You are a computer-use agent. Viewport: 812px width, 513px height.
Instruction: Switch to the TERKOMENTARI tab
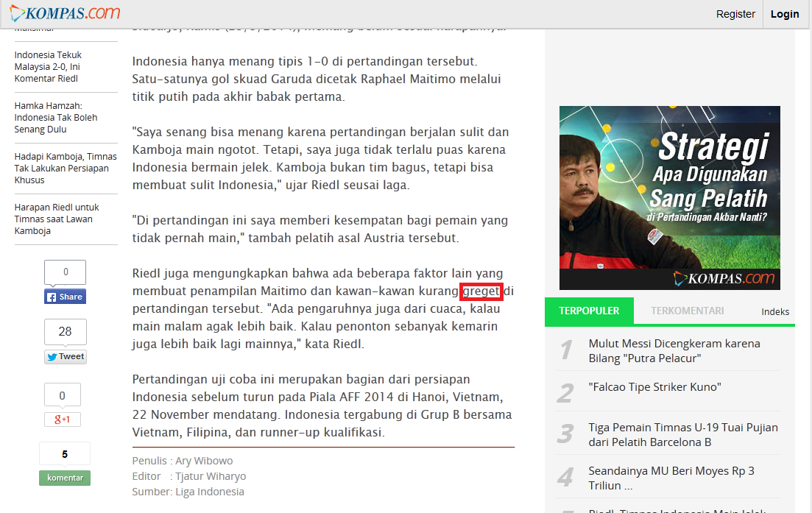(x=687, y=311)
